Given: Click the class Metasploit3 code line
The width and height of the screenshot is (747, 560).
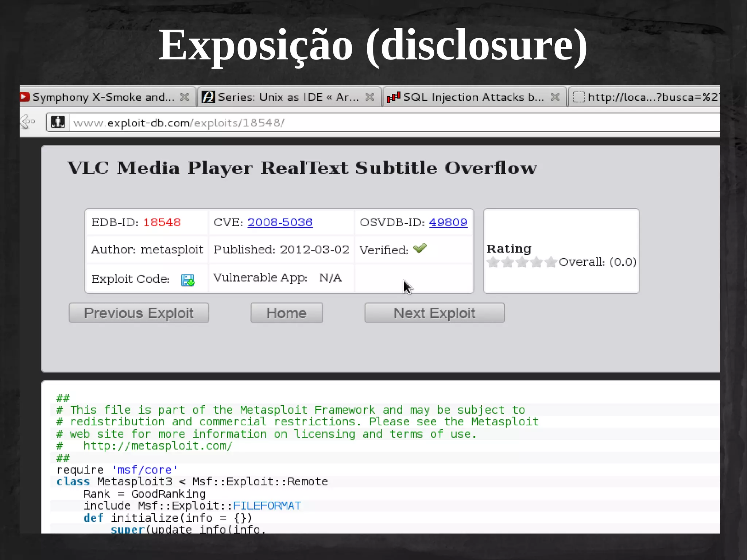Looking at the screenshot, I should (192, 482).
